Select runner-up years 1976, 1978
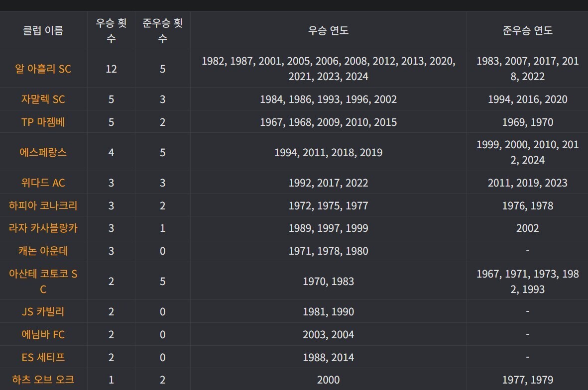 click(x=527, y=205)
